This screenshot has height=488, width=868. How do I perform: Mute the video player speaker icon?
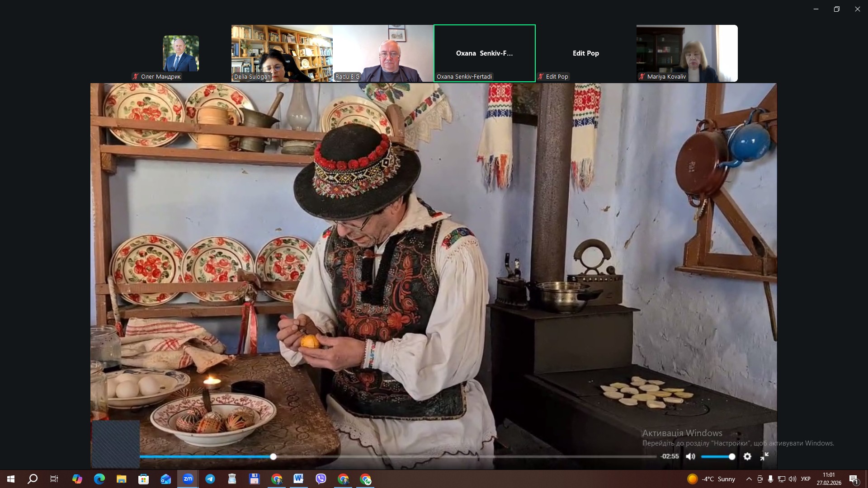pos(690,456)
